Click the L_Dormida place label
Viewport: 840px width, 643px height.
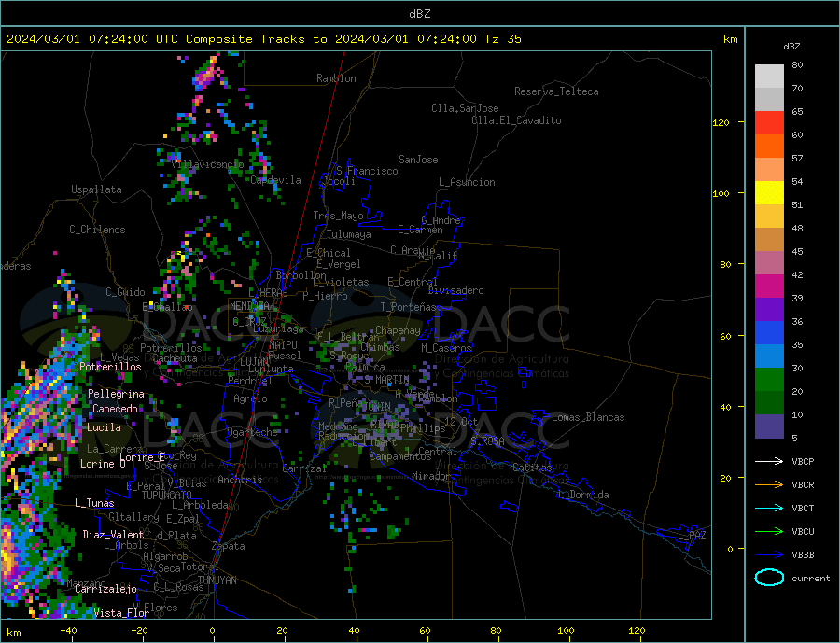[x=584, y=495]
